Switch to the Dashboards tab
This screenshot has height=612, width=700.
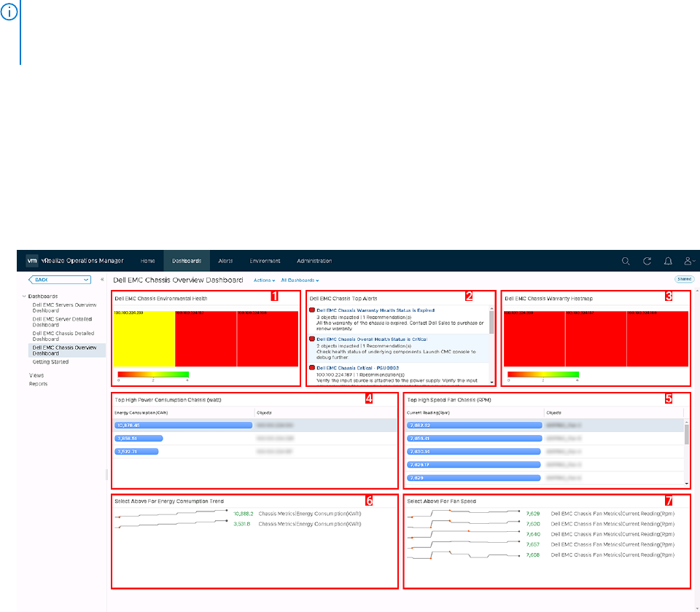187,261
